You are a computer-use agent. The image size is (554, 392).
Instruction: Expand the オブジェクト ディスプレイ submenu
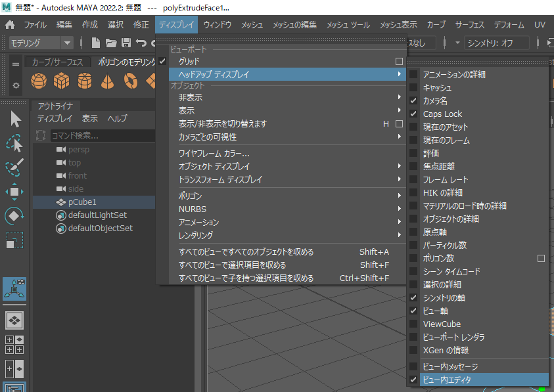pyautogui.click(x=287, y=166)
